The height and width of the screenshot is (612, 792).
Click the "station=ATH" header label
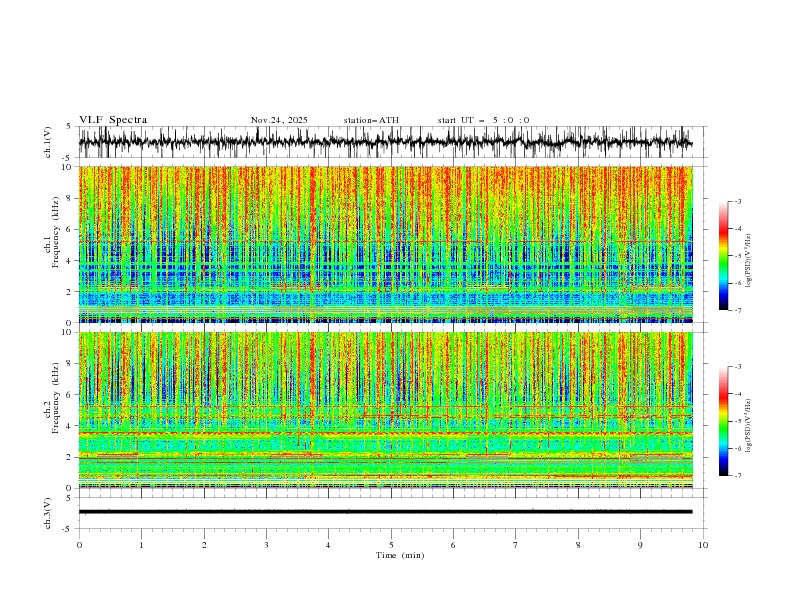pos(371,120)
